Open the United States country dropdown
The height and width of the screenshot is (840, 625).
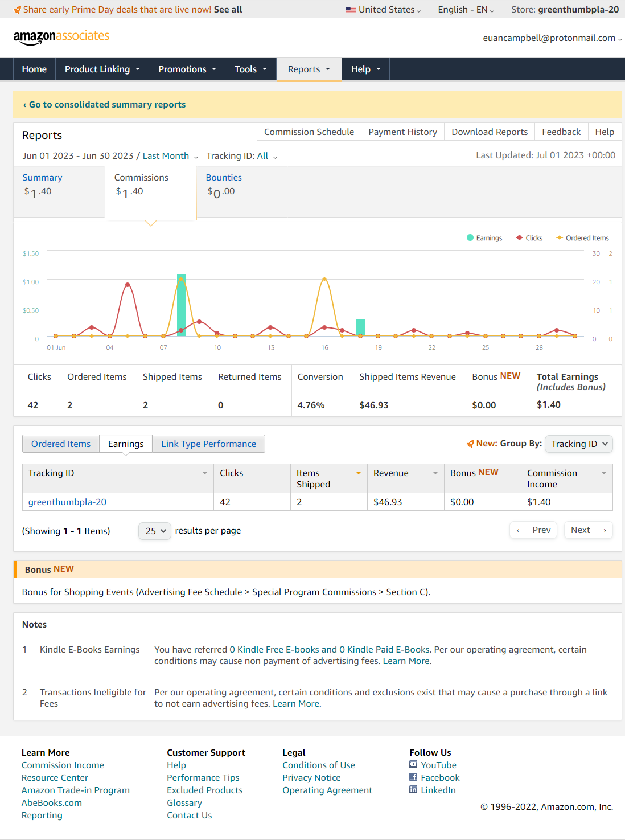coord(383,10)
